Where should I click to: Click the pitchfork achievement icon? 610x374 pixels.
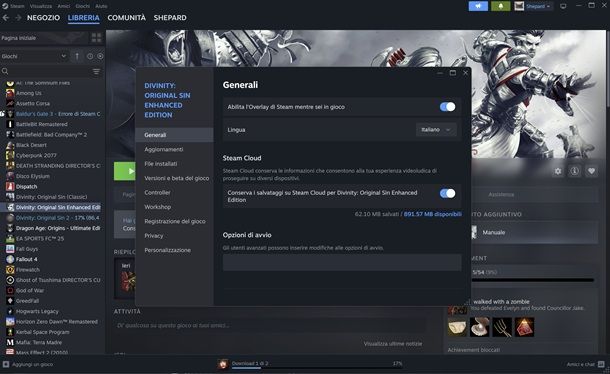tap(502, 327)
